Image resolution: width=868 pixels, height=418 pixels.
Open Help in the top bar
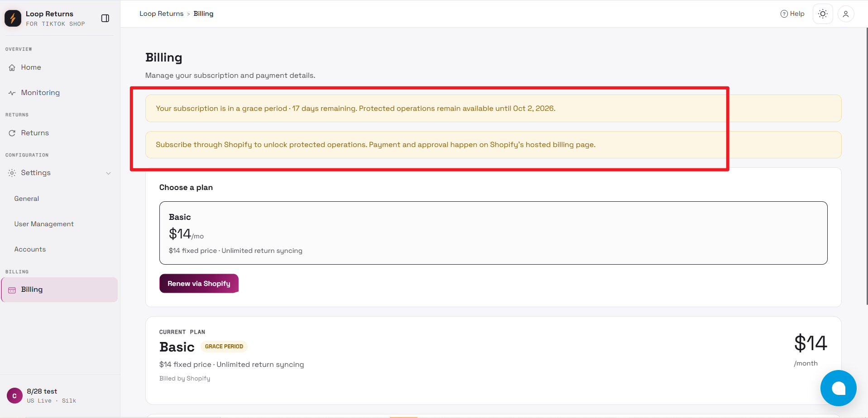click(792, 14)
